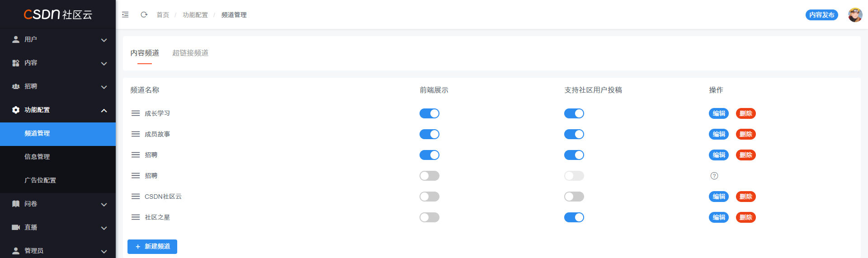Viewport: 868px width, 258px height.
Task: Collapse the sidebar with the fold icon
Action: tap(125, 15)
